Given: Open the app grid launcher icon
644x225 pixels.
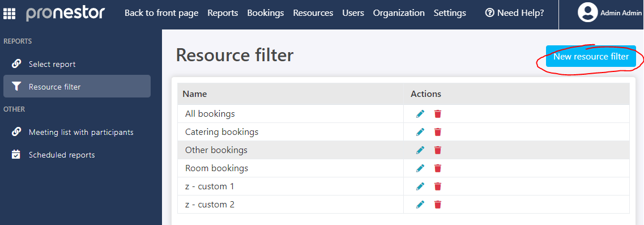Looking at the screenshot, I should pos(9,14).
